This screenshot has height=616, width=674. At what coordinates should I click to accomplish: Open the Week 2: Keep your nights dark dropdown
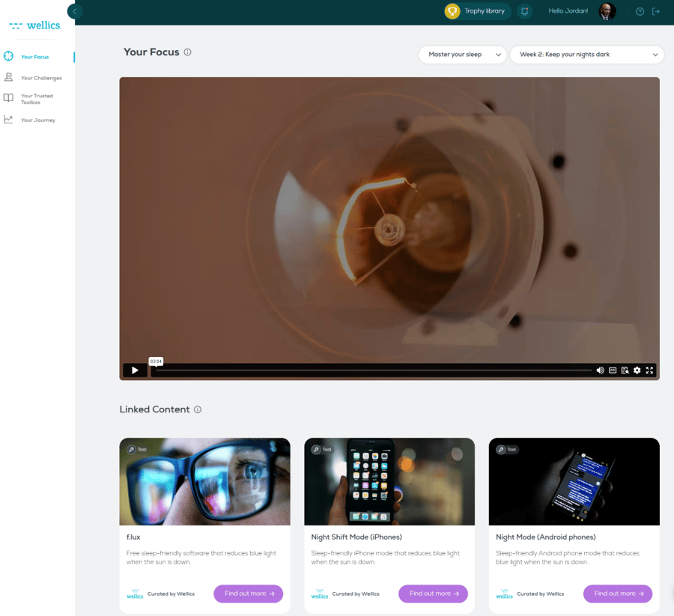pos(586,55)
